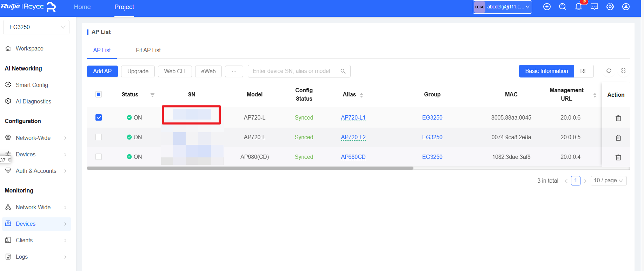Open the grid column settings icon

[623, 71]
